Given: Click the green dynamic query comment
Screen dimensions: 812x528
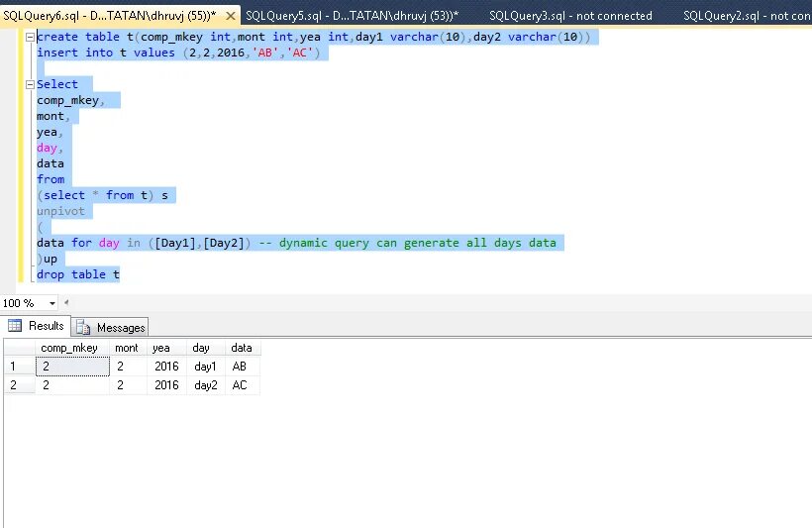Looking at the screenshot, I should coord(407,243).
